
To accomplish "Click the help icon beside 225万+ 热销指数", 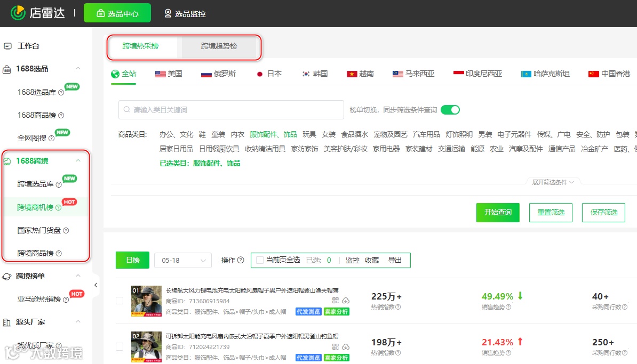I will 398,307.
